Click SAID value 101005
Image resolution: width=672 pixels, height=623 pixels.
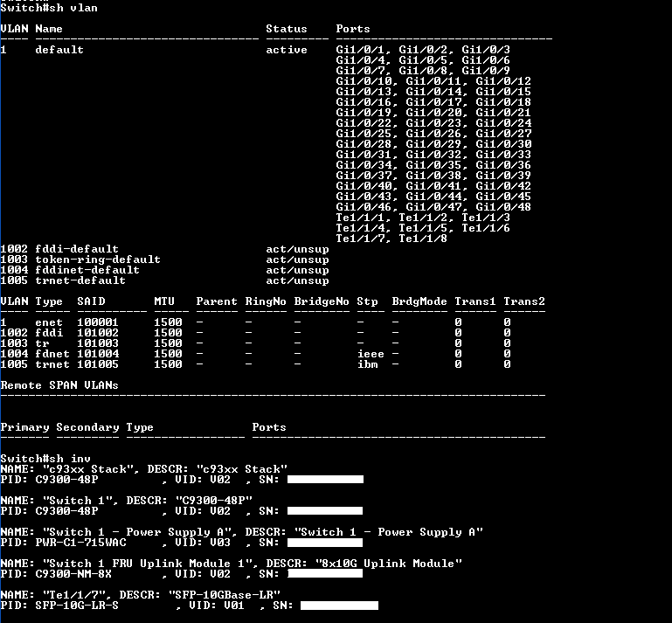[98, 364]
